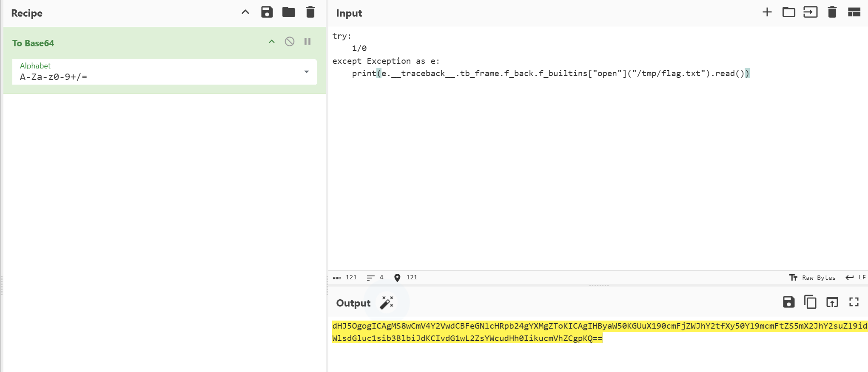Clear input and output trash icon
The width and height of the screenshot is (868, 372).
coord(832,12)
